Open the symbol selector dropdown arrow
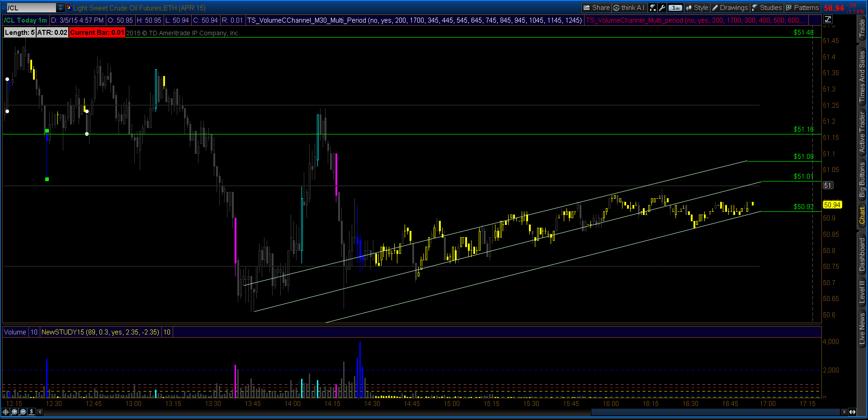This screenshot has height=420, width=868. click(x=61, y=8)
